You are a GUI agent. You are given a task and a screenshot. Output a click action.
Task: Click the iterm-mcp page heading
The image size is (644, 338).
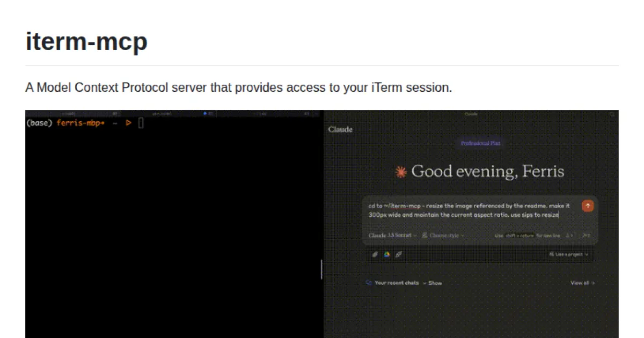(86, 41)
